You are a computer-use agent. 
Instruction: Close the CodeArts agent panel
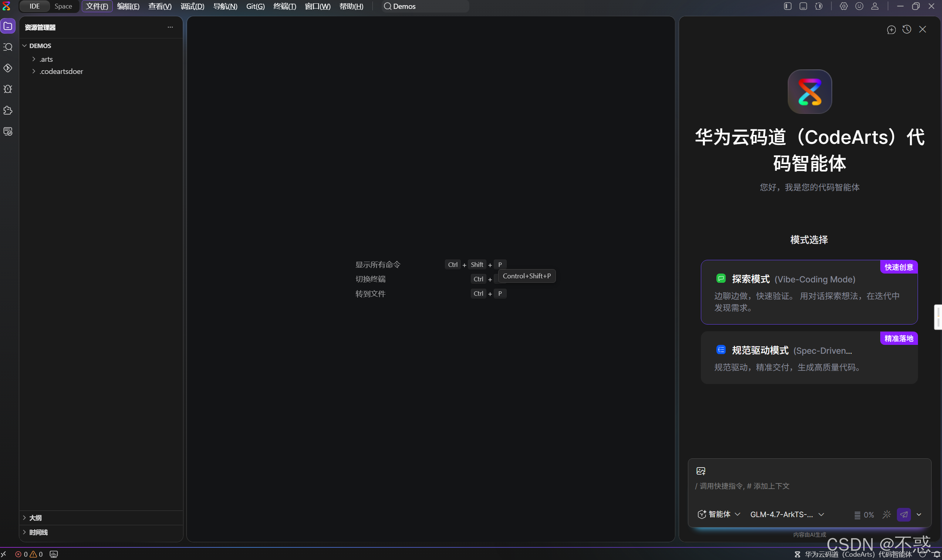click(922, 30)
